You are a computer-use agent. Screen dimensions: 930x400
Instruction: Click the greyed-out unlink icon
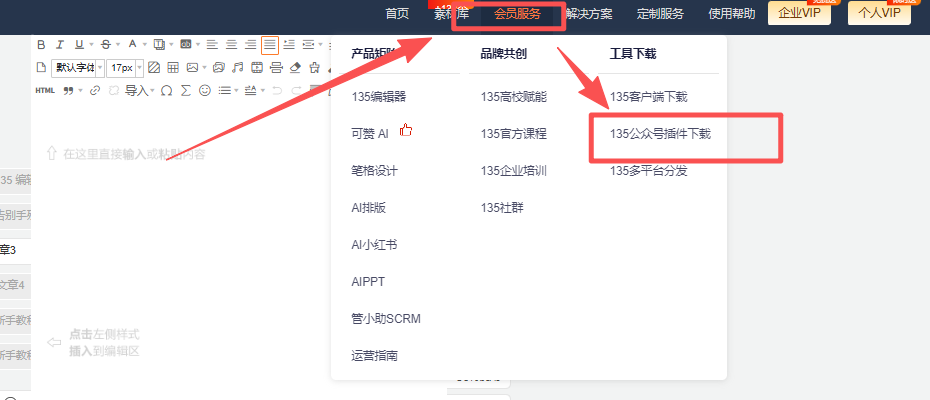pos(114,90)
